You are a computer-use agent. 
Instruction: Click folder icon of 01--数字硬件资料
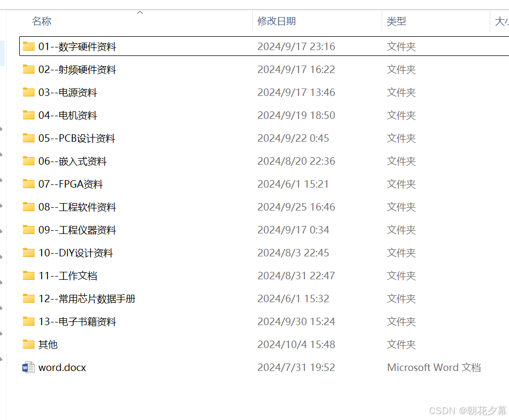[x=29, y=46]
